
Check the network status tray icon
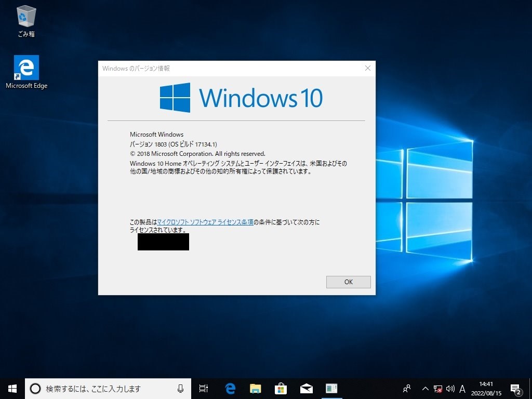click(x=437, y=389)
